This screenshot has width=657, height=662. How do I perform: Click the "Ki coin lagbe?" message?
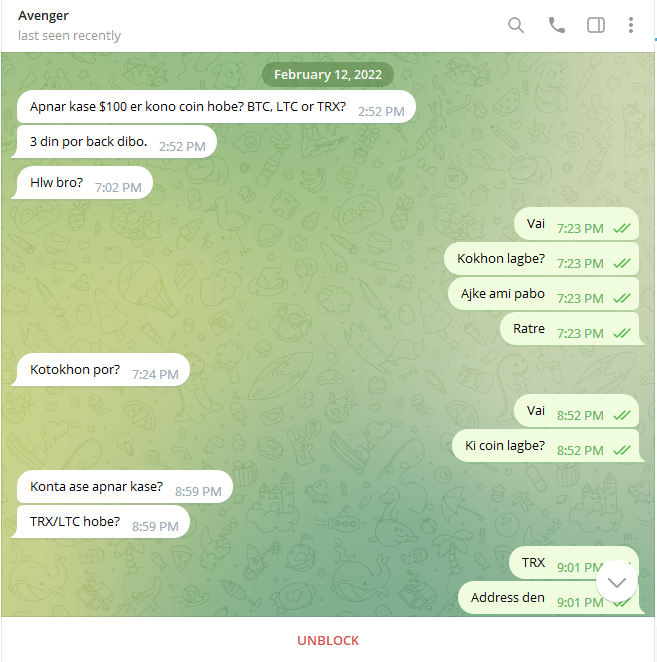(548, 446)
